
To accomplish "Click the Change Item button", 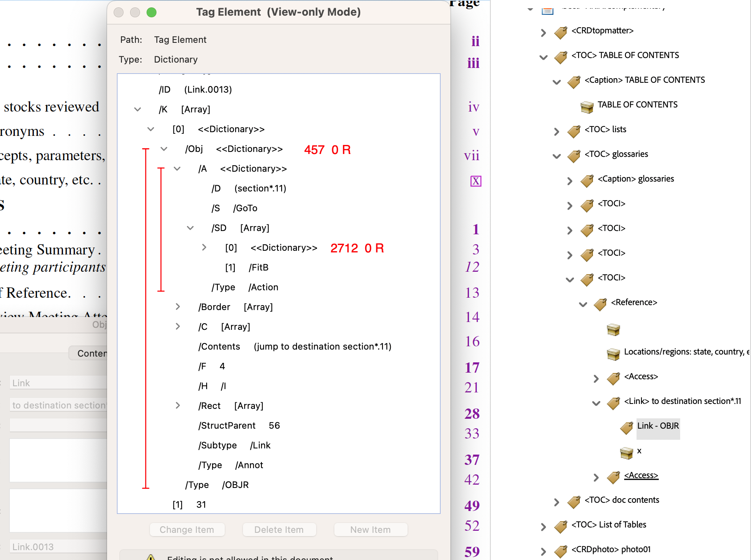I will [x=187, y=530].
